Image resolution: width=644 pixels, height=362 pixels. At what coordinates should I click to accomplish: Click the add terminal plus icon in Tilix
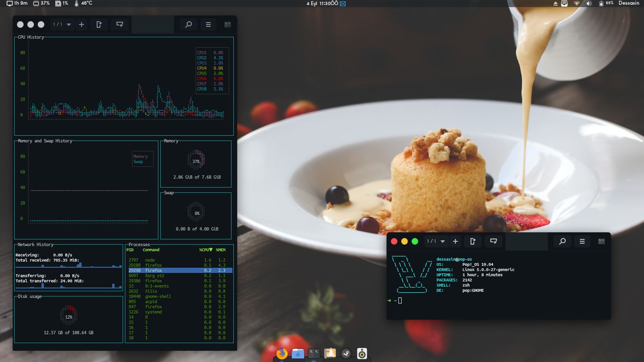click(82, 24)
